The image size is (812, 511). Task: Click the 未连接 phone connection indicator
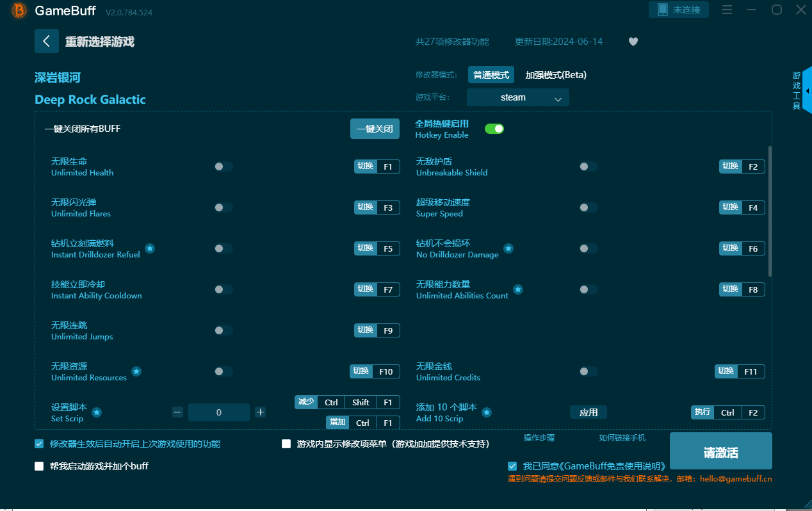tap(679, 10)
